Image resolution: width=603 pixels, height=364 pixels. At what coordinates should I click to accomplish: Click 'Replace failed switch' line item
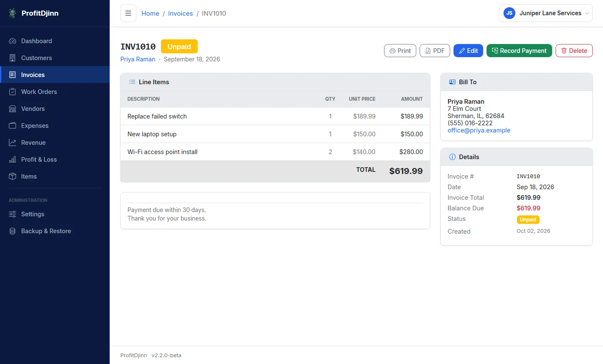coord(157,116)
